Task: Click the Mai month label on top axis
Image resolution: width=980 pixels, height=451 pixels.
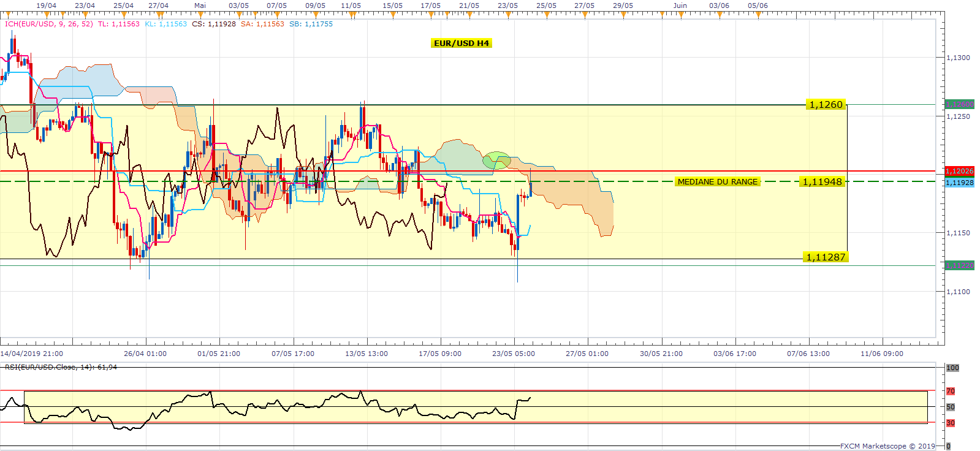Action: coord(200,6)
